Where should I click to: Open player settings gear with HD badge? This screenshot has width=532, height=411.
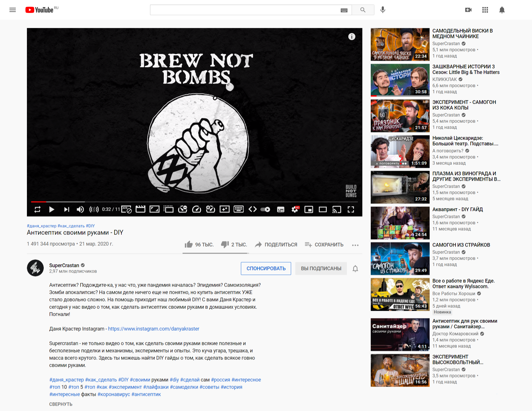coord(295,209)
